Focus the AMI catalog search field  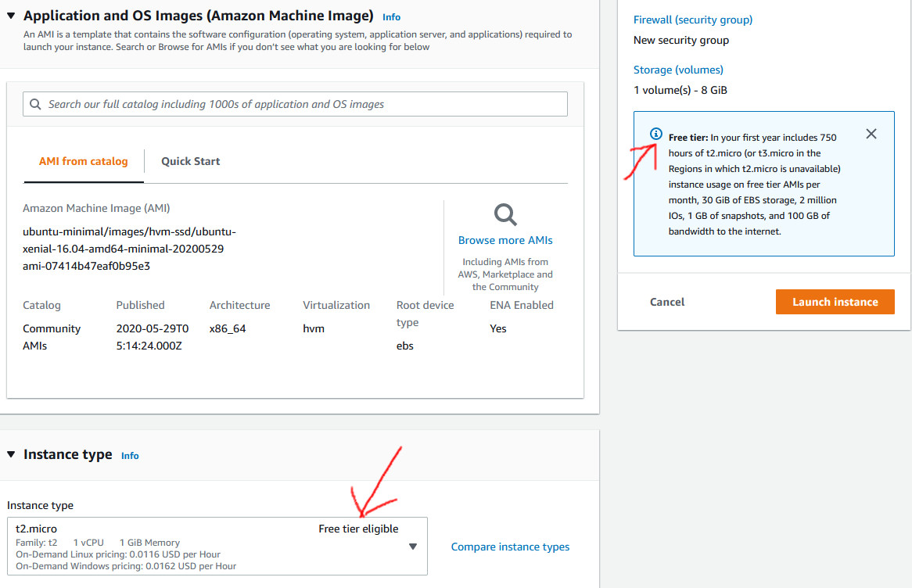(x=295, y=104)
